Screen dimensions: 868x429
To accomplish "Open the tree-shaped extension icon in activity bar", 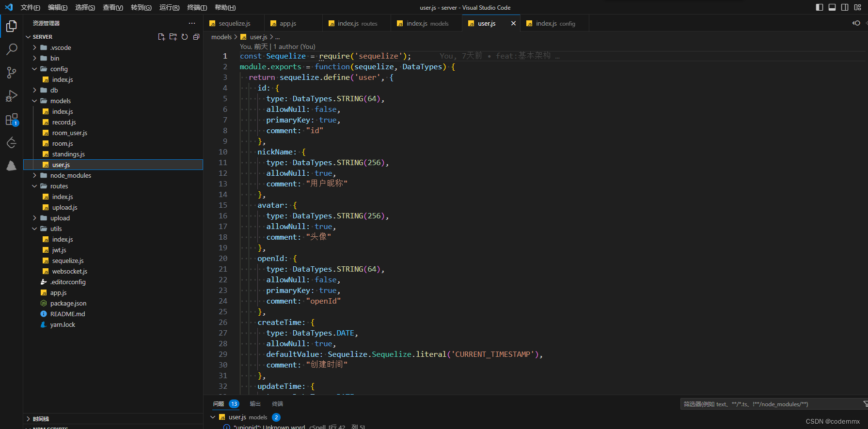I will pyautogui.click(x=12, y=166).
